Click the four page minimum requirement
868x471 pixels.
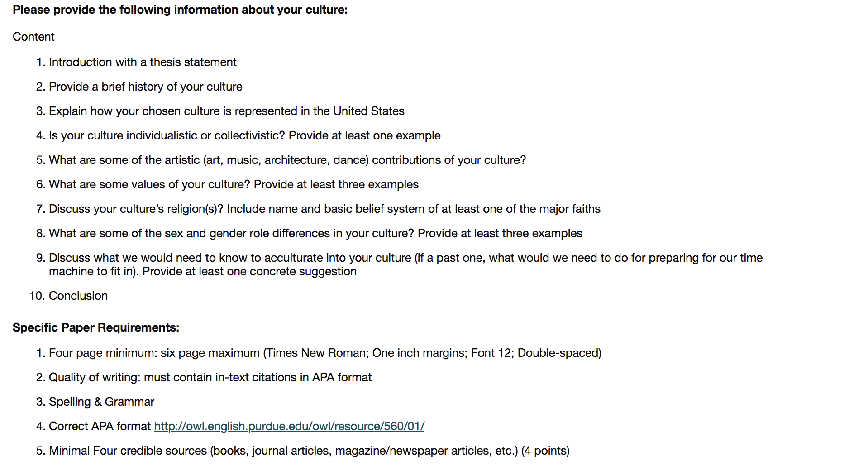tap(325, 353)
